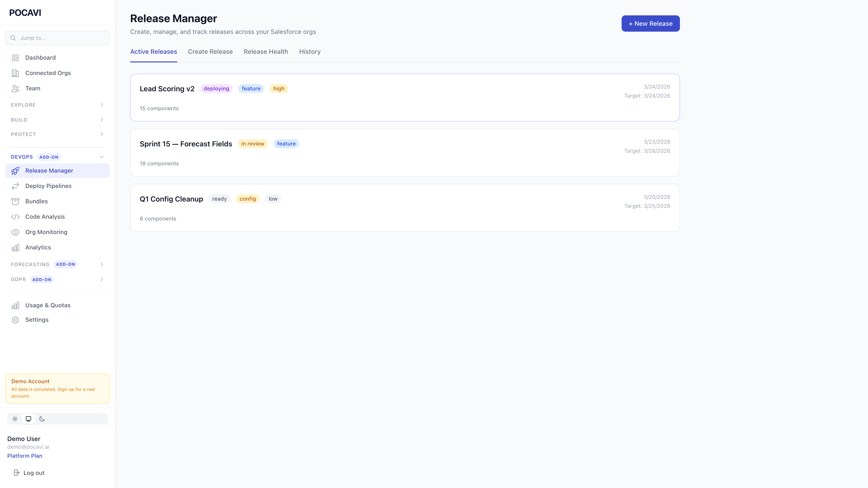Expand the FORECASTING add-on section
Viewport: 868px width, 488px height.
[58, 264]
